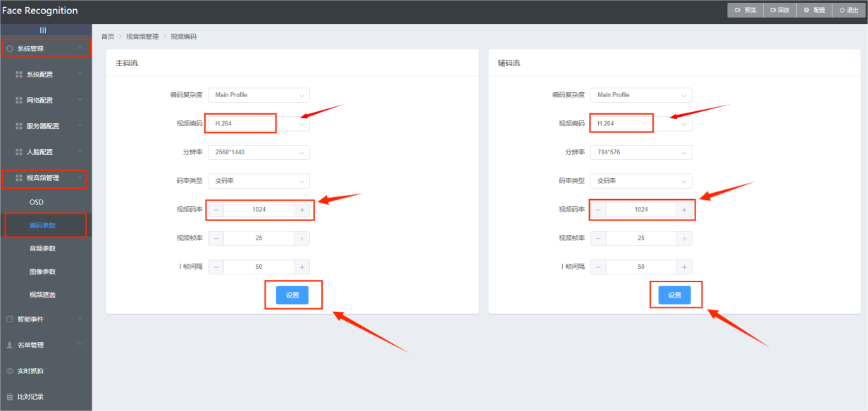Open 实时抓拍 in the sidebar

coord(31,371)
